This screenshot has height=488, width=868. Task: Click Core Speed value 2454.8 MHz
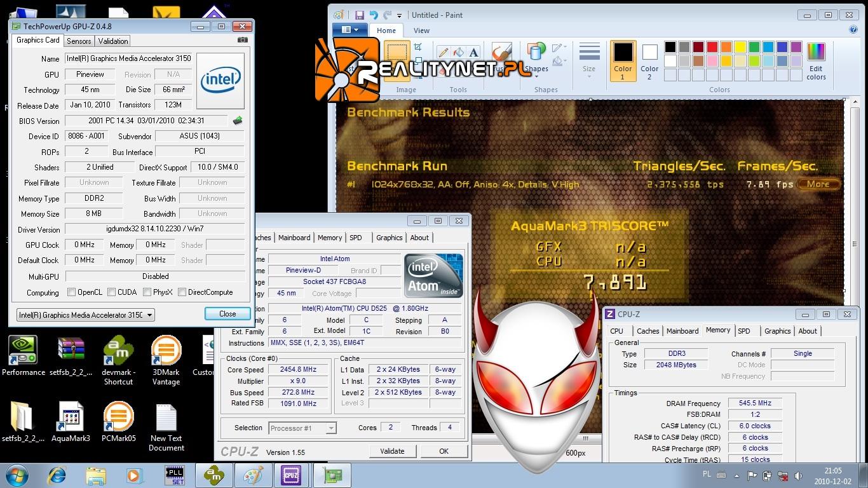pyautogui.click(x=299, y=370)
